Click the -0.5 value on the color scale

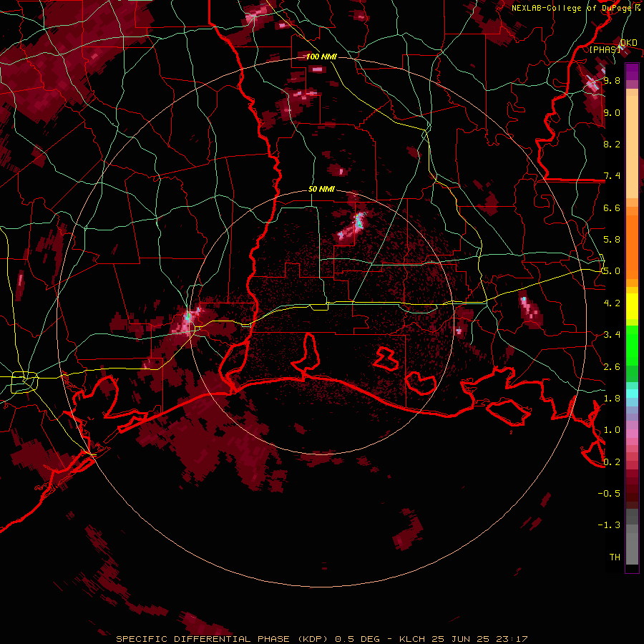coord(609,494)
